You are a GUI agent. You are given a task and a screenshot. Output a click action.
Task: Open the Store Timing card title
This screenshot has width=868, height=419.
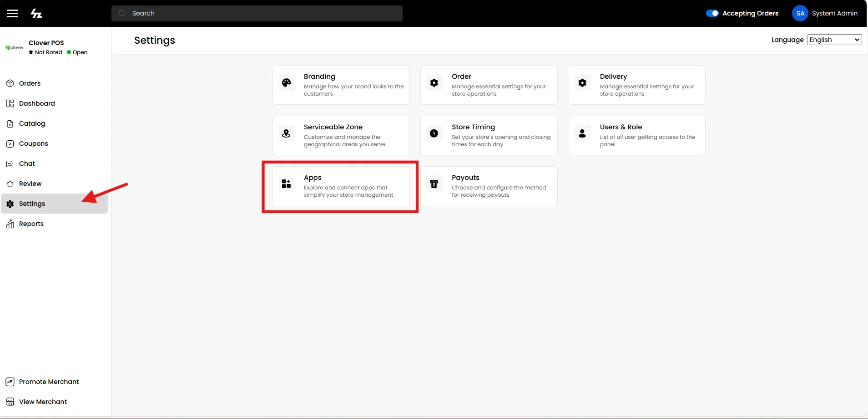tap(473, 127)
